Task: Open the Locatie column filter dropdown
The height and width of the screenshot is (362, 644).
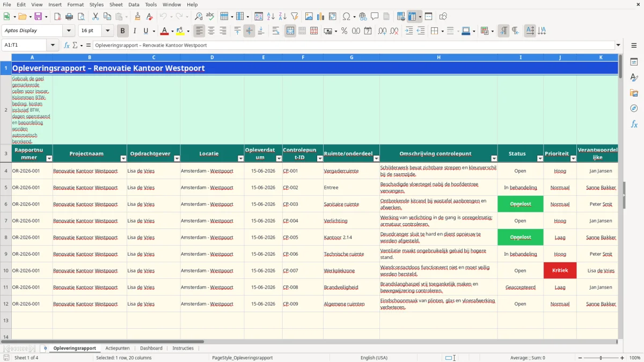Action: click(240, 158)
